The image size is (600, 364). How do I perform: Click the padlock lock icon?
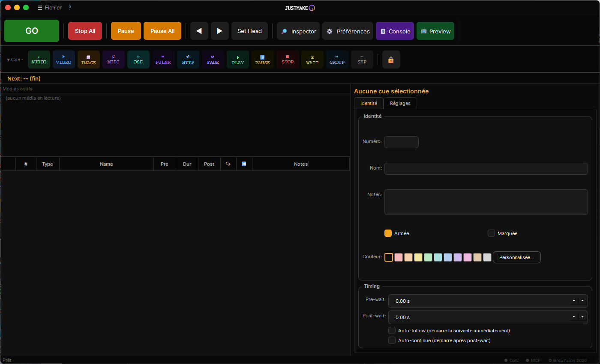(x=391, y=60)
